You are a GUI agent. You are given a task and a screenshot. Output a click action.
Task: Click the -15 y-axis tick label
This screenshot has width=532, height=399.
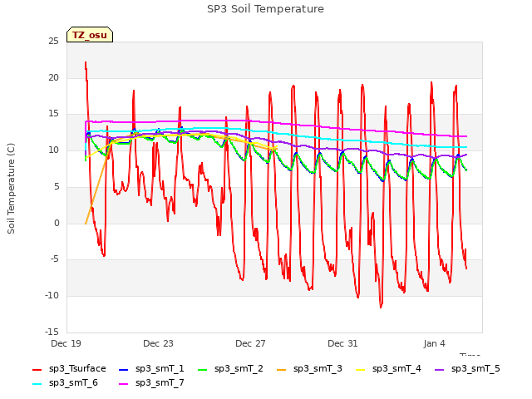(52, 332)
